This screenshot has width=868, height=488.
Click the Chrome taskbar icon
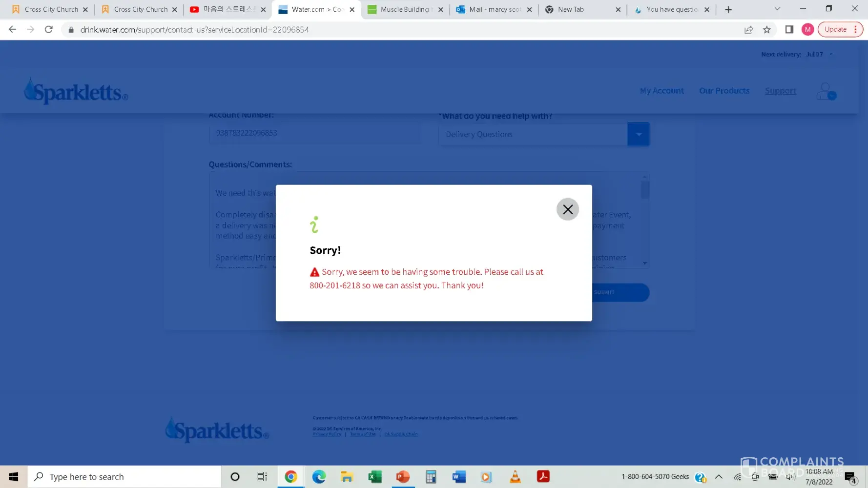pos(291,477)
